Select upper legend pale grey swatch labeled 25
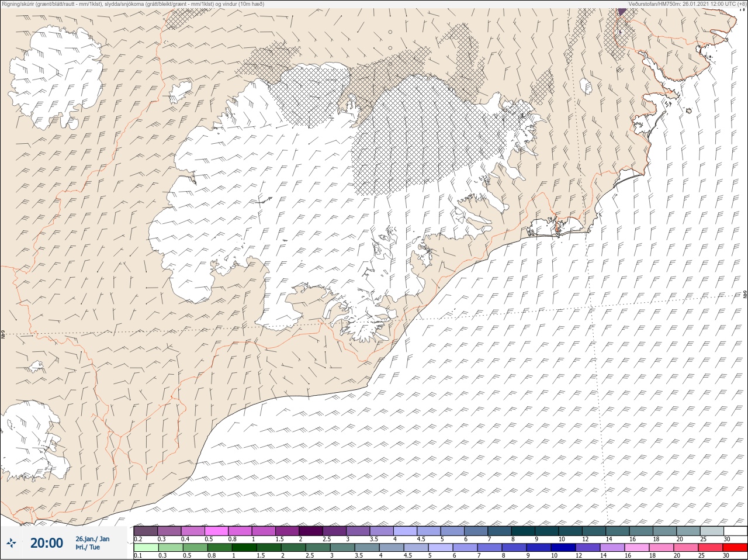 coord(712,531)
